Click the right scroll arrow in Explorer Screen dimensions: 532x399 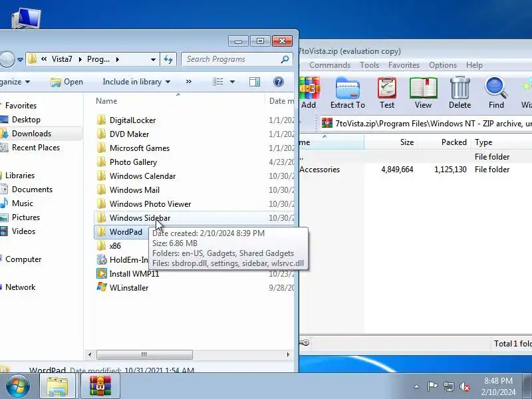[288, 354]
